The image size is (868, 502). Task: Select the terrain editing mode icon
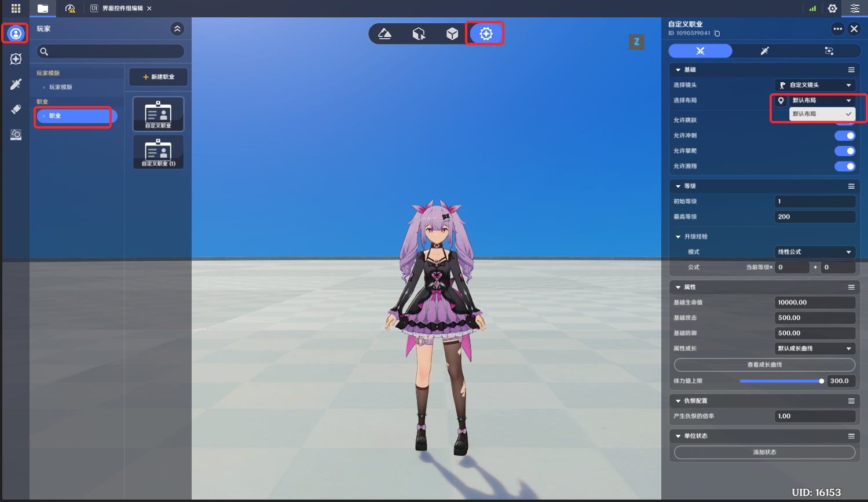pos(385,34)
